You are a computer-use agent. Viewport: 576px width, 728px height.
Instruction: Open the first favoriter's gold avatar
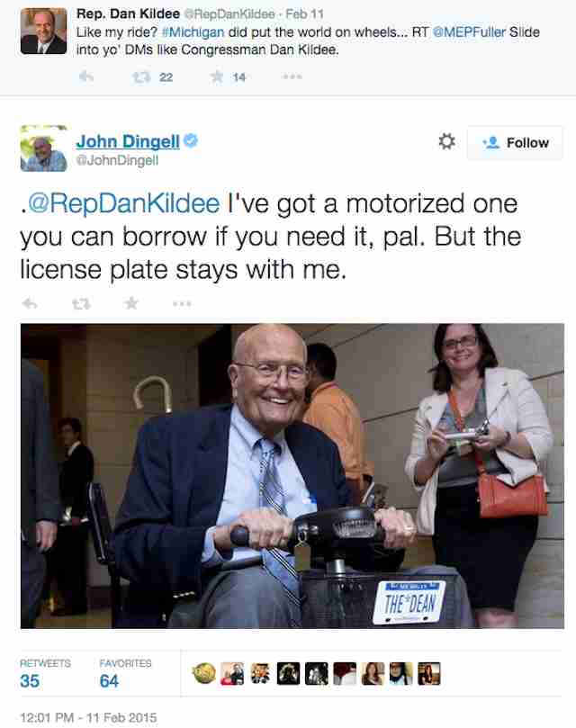tap(204, 674)
